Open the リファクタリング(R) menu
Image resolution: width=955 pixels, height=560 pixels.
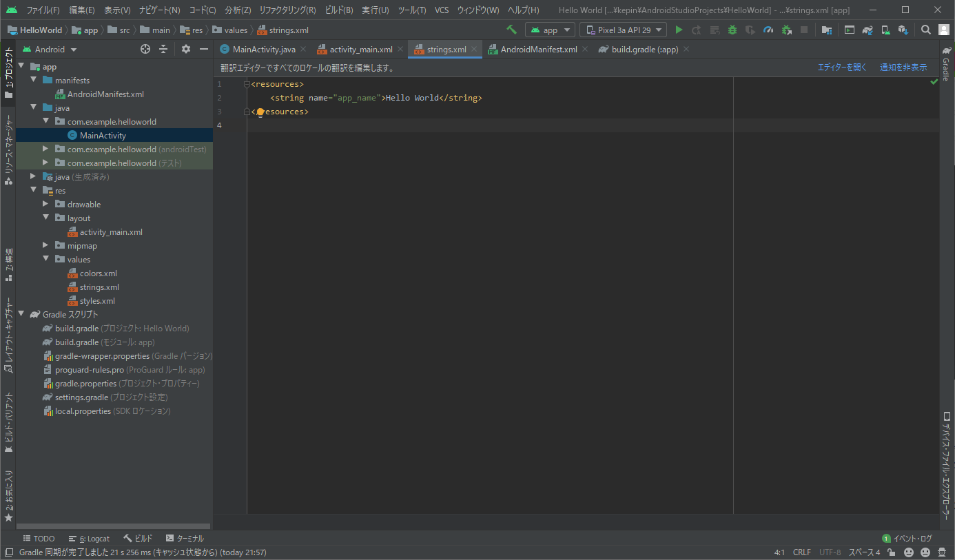tap(287, 10)
